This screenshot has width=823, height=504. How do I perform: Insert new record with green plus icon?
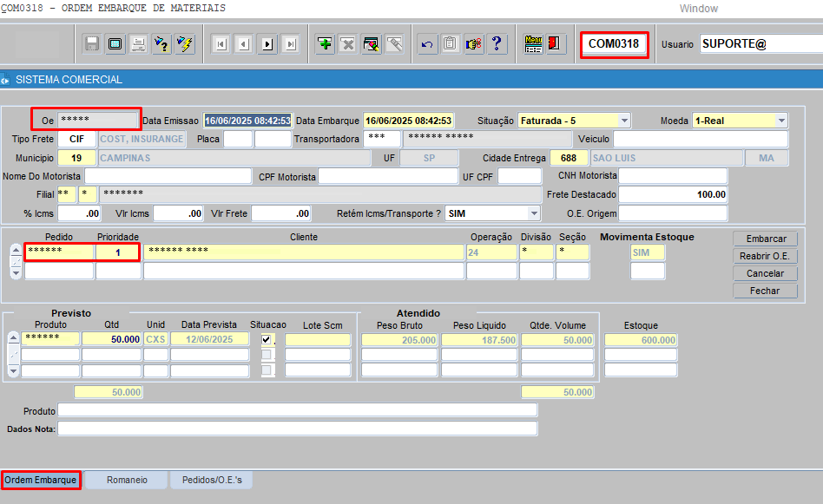pos(325,44)
